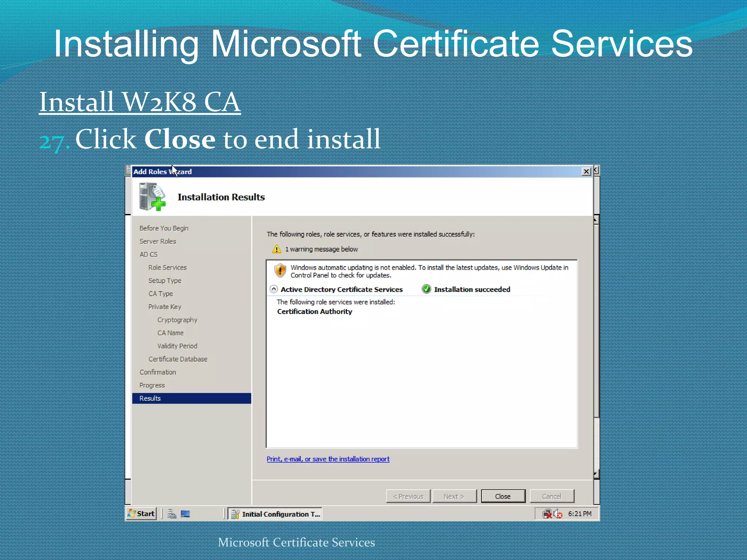Click the warning triangle icon beside warning message
Image resolution: width=747 pixels, height=560 pixels.
pyautogui.click(x=276, y=249)
